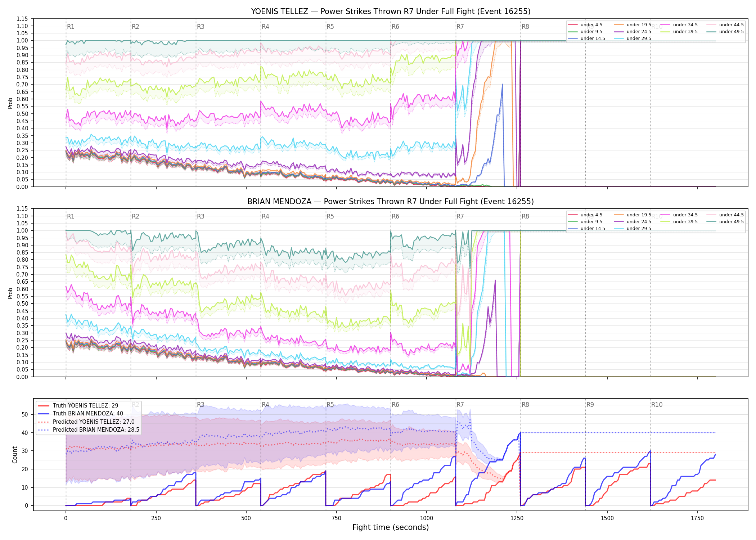Pick 'under 44.5' in the Mendoza chart legend
Viewport: 756px width, 540px height.
(x=725, y=215)
